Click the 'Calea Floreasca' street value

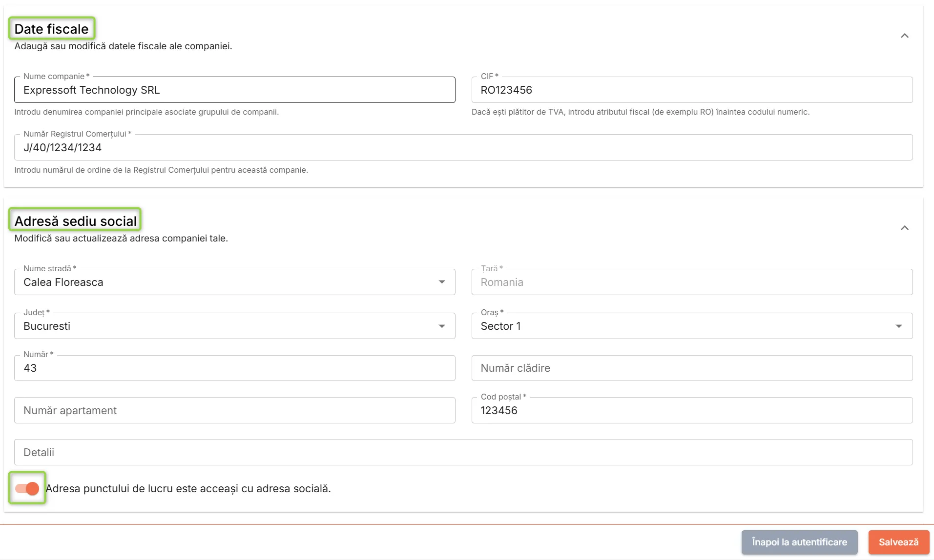[x=63, y=282]
